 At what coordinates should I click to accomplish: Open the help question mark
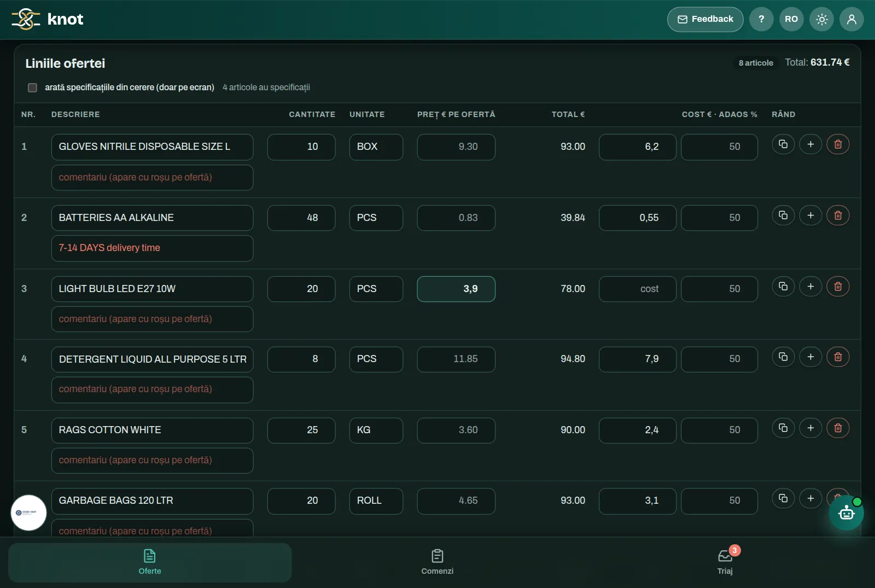tap(761, 19)
